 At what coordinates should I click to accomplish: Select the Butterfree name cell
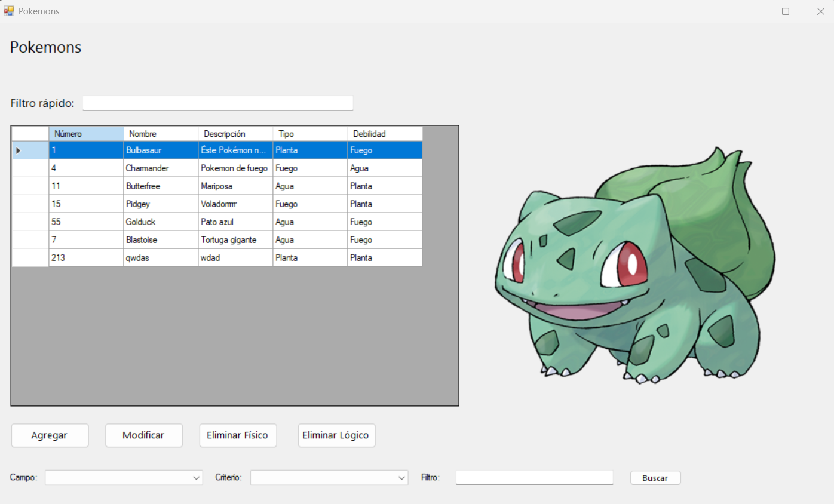161,186
